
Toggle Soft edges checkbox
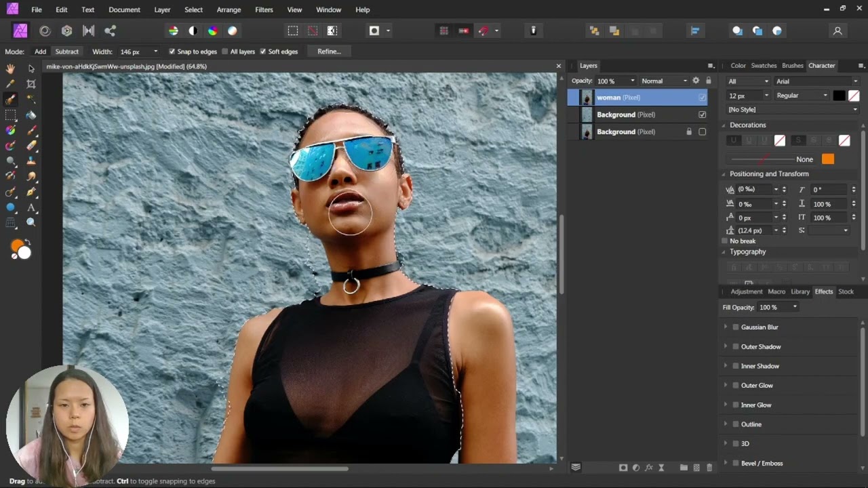(263, 52)
